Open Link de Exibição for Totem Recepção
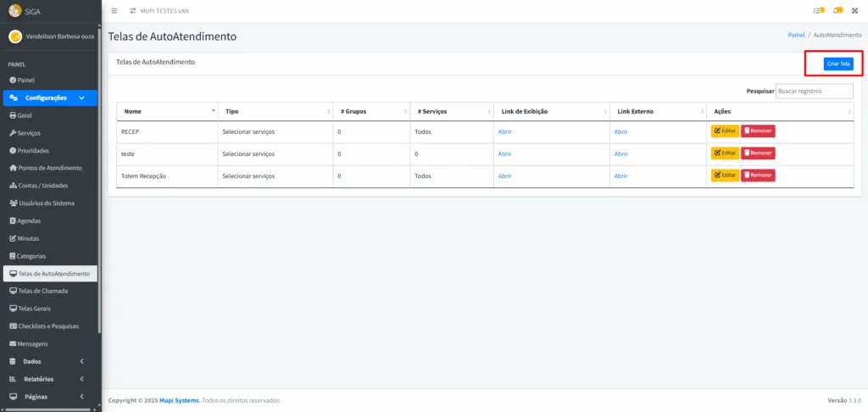The image size is (868, 412). coord(504,175)
